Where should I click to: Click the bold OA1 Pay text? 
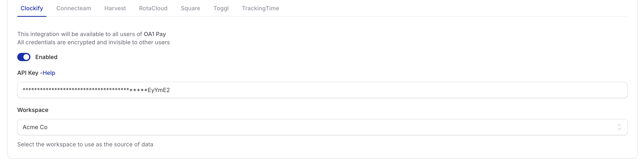pyautogui.click(x=155, y=34)
